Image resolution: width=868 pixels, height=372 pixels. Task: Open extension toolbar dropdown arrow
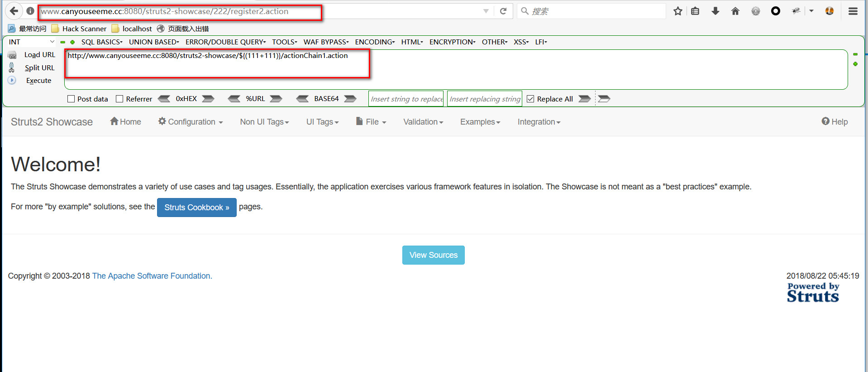(811, 11)
